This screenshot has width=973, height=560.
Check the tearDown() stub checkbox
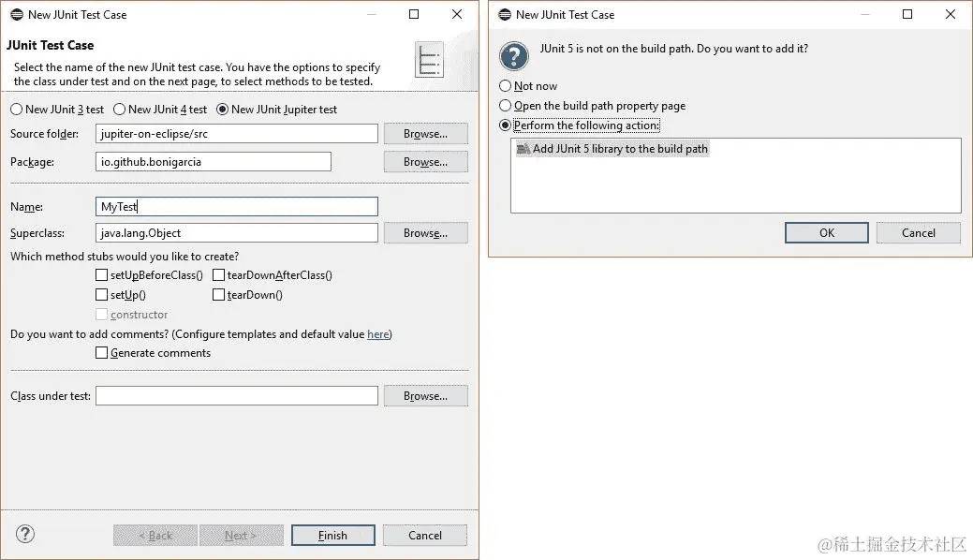tap(218, 295)
